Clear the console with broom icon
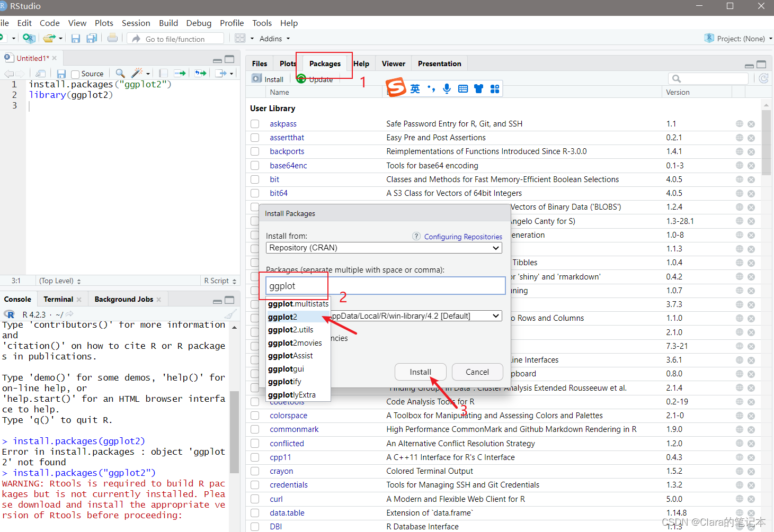This screenshot has height=532, width=774. tap(230, 314)
